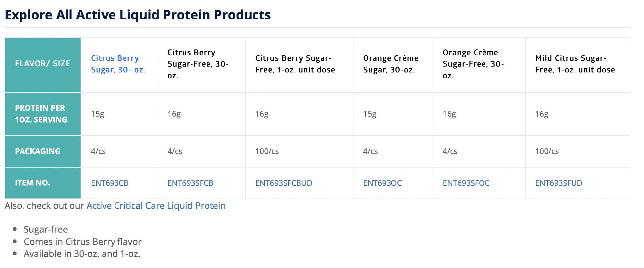Click the PROTEIN PER 1OZ. SERVING header
644x268 pixels.
click(x=41, y=114)
